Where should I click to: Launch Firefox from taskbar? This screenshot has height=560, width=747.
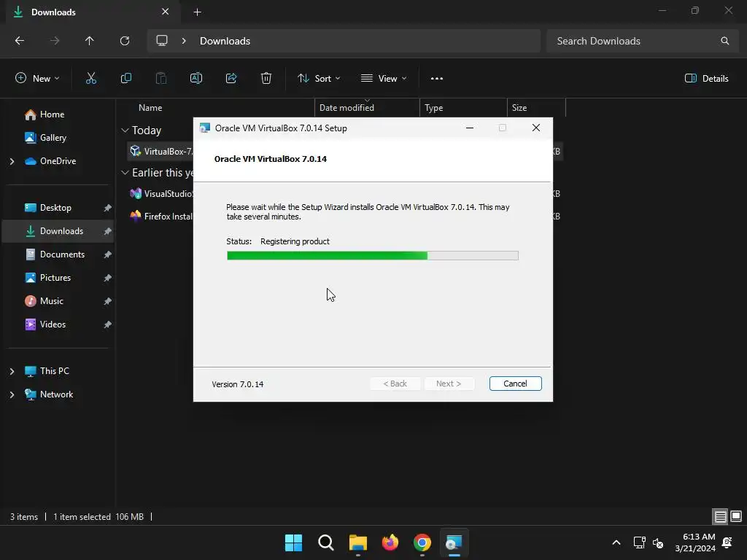coord(390,542)
